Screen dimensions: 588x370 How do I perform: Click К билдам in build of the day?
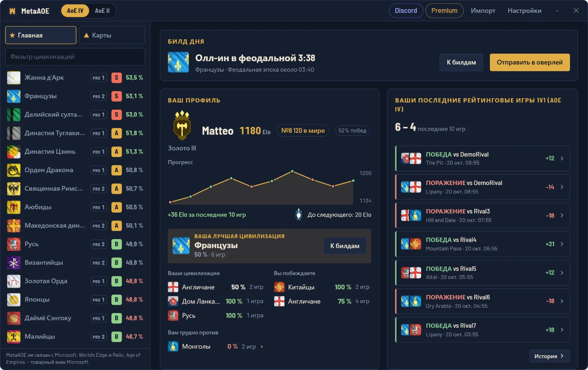[461, 63]
